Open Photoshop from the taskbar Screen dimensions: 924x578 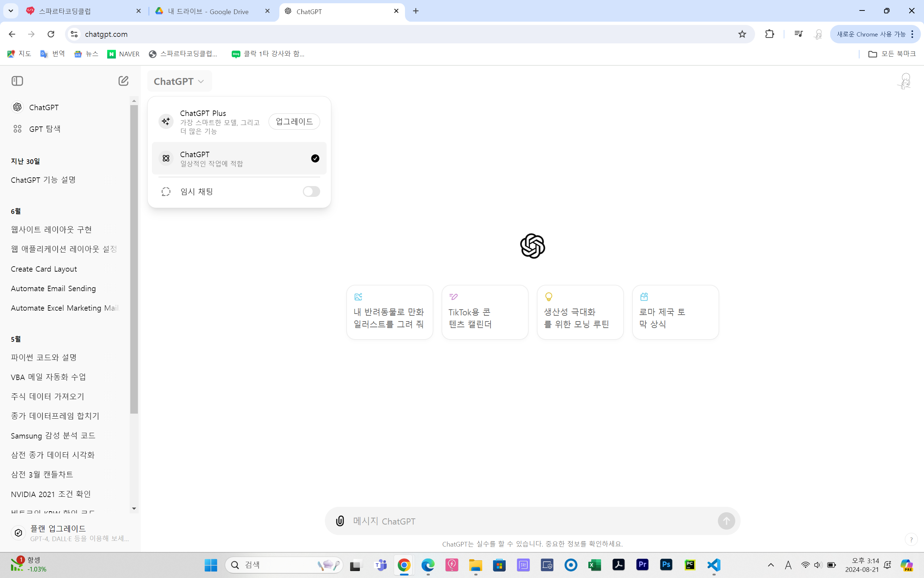666,565
